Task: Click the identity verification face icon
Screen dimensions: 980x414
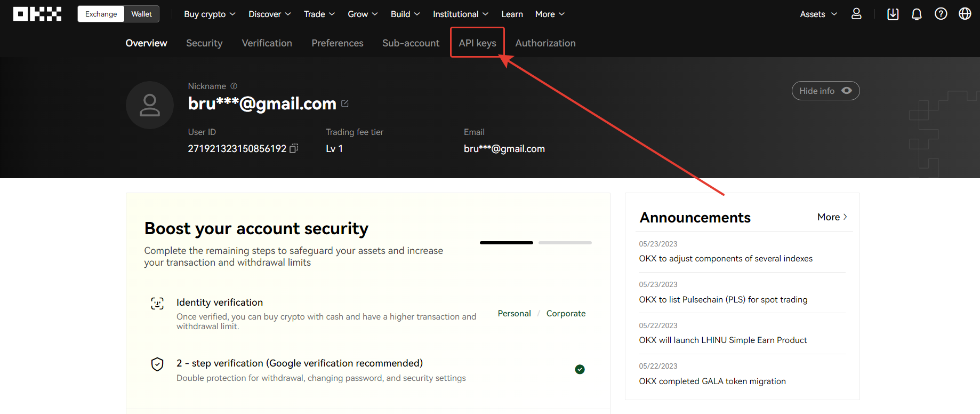Action: coord(157,304)
